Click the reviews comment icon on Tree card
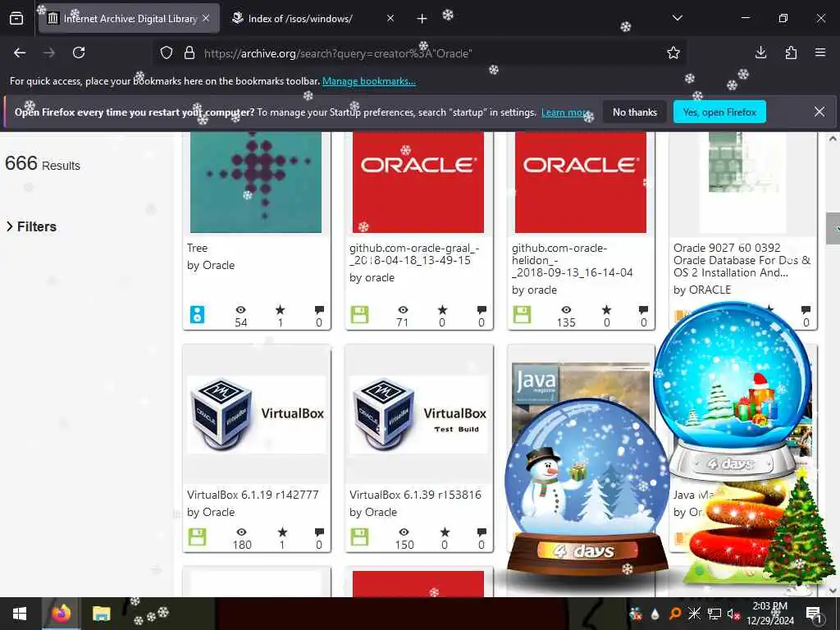The height and width of the screenshot is (630, 840). (x=319, y=309)
